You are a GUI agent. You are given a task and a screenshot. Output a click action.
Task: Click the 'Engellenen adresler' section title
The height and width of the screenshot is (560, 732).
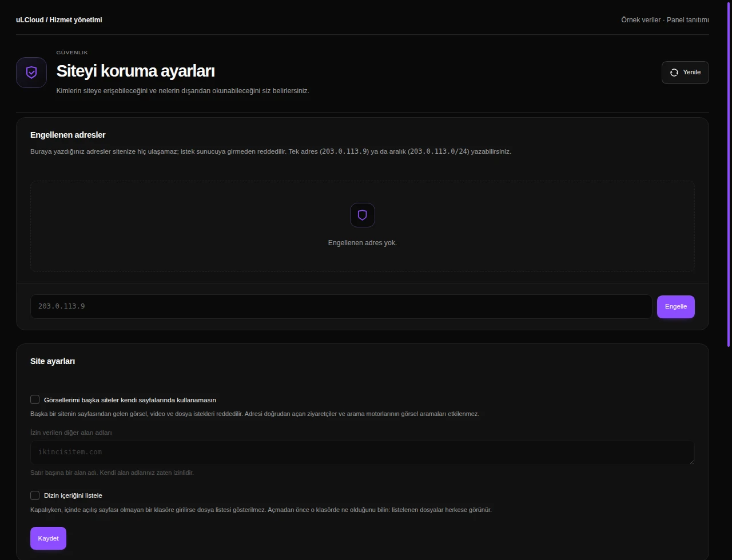(68, 135)
